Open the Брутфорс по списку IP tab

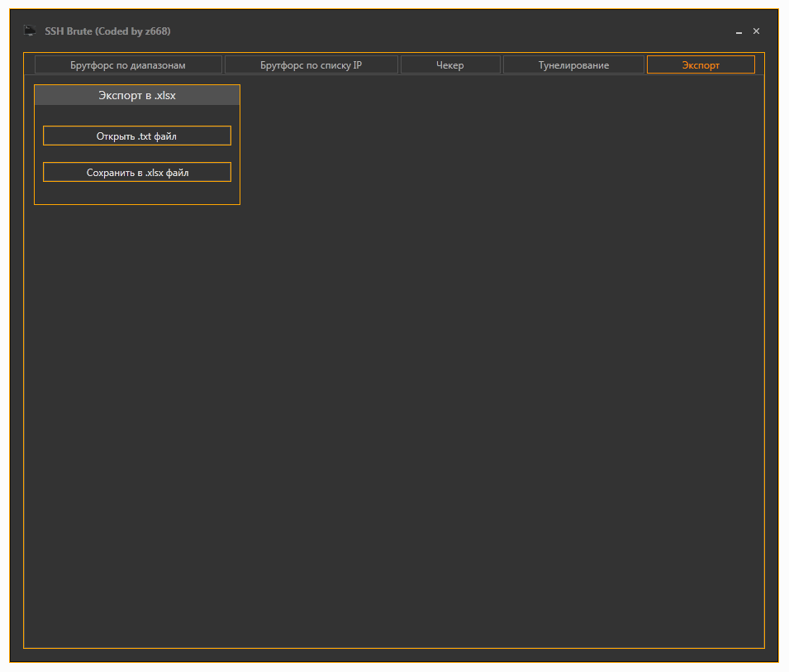311,65
